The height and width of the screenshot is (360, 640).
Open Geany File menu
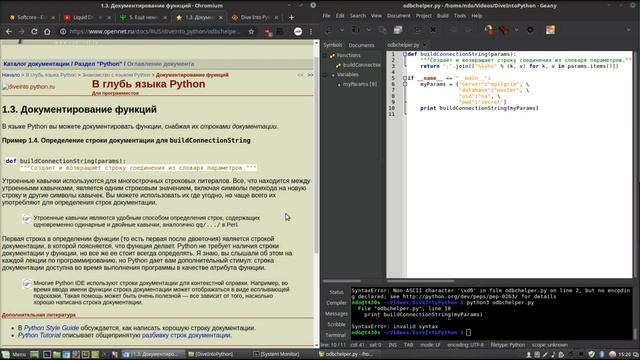tap(327, 16)
